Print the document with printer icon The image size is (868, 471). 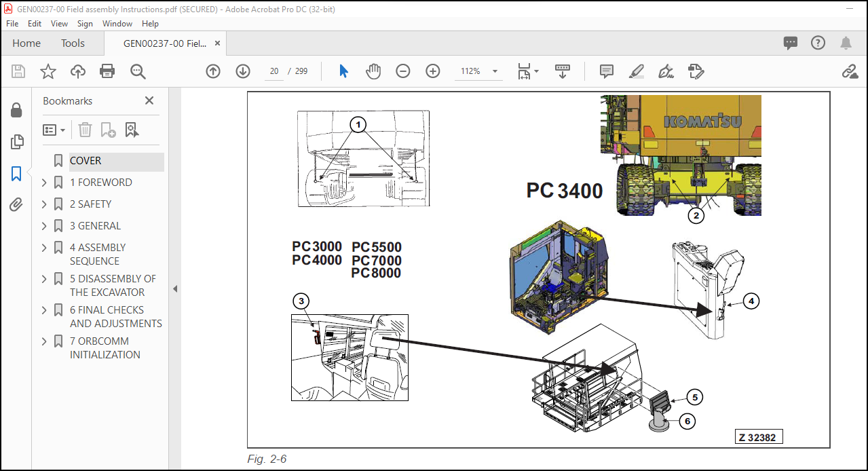pyautogui.click(x=107, y=71)
